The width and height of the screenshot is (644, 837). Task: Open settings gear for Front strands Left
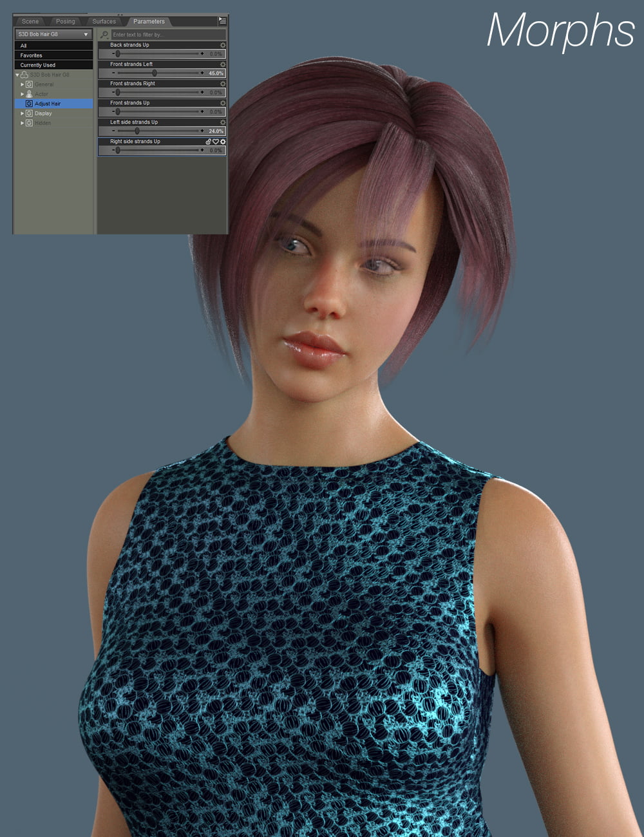(x=222, y=64)
